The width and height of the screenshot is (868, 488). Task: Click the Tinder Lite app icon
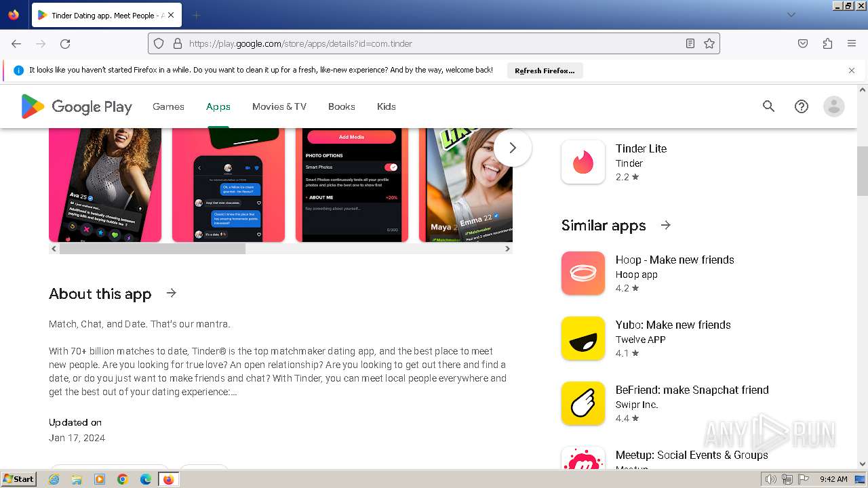[583, 162]
